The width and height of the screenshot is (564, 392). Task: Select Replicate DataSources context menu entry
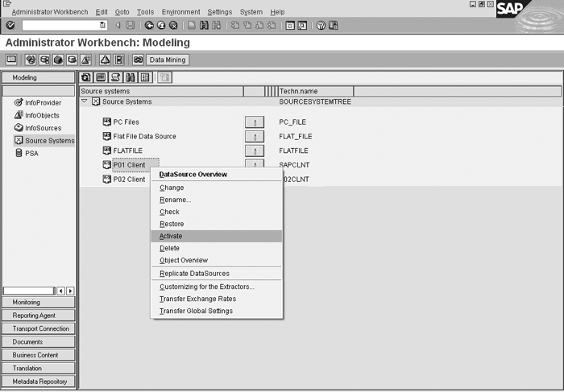(216, 274)
